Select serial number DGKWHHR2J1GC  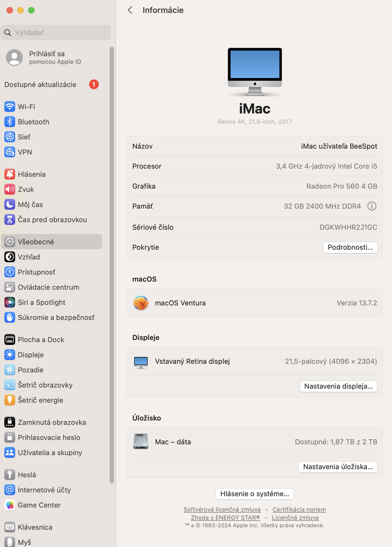point(348,227)
